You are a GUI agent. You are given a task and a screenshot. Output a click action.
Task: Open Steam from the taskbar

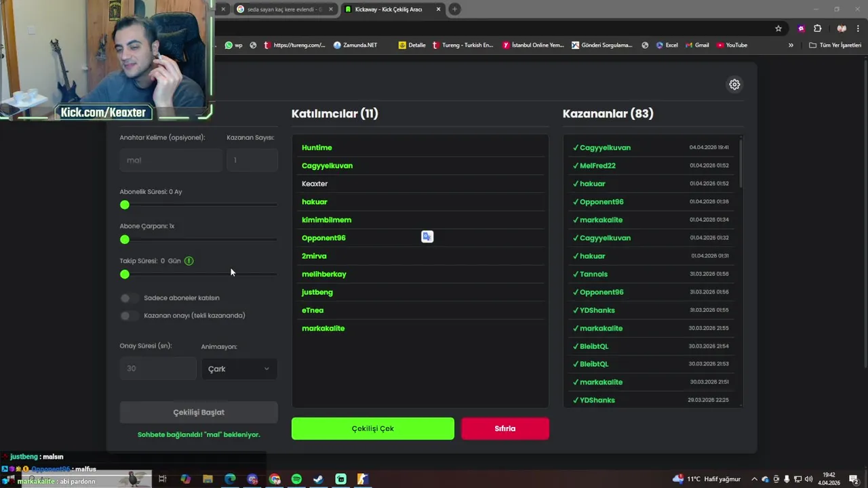[x=318, y=479]
